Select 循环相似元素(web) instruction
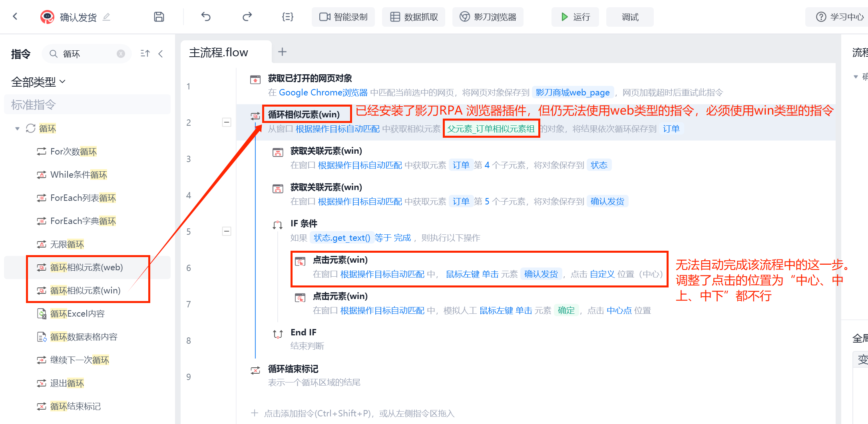The width and height of the screenshot is (868, 424). [87, 267]
